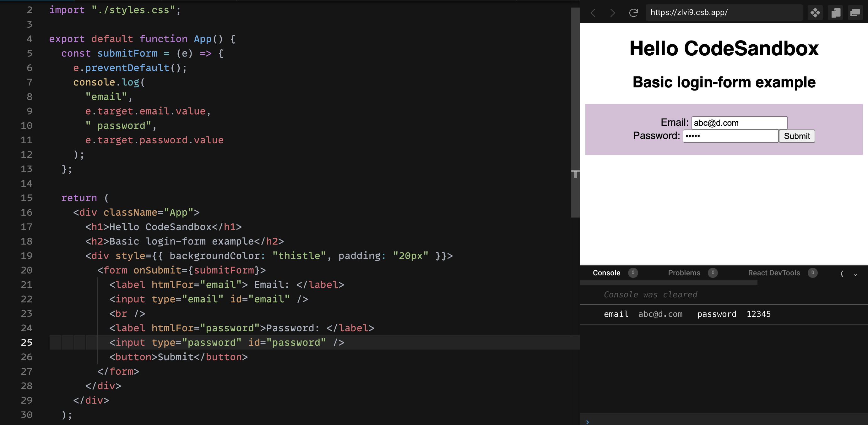Open preview in new window icon
868x425 pixels.
(855, 13)
